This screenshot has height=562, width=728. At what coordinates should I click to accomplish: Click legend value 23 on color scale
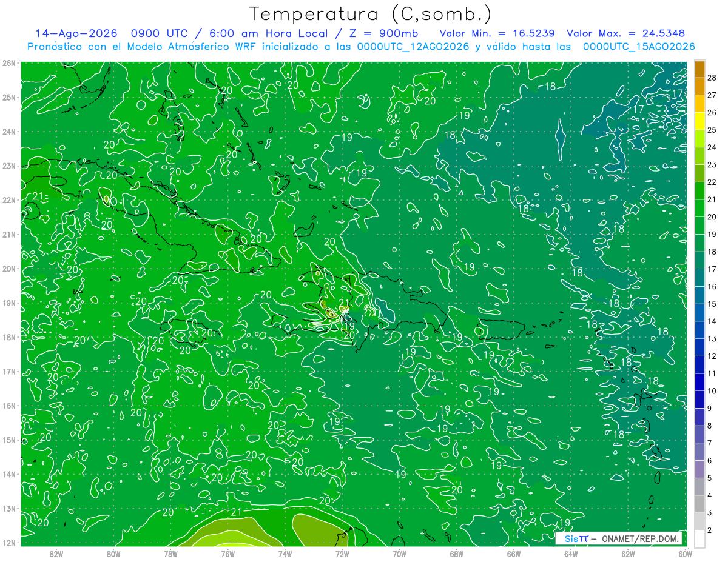click(711, 165)
